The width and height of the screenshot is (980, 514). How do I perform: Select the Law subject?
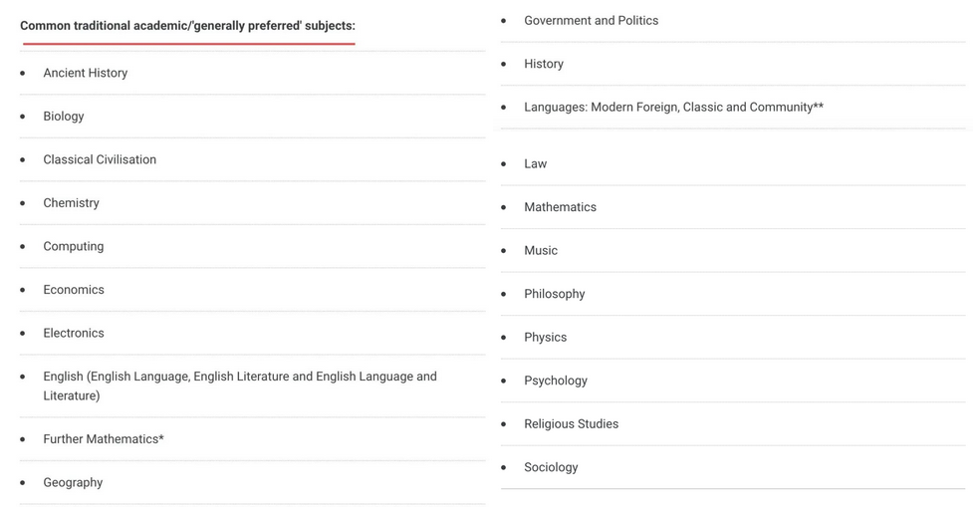535,163
